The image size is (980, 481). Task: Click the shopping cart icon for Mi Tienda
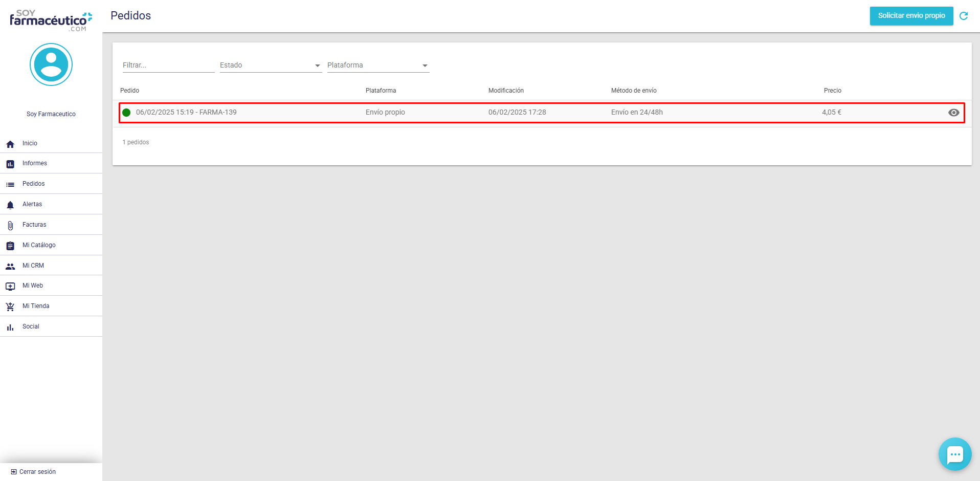(x=10, y=307)
